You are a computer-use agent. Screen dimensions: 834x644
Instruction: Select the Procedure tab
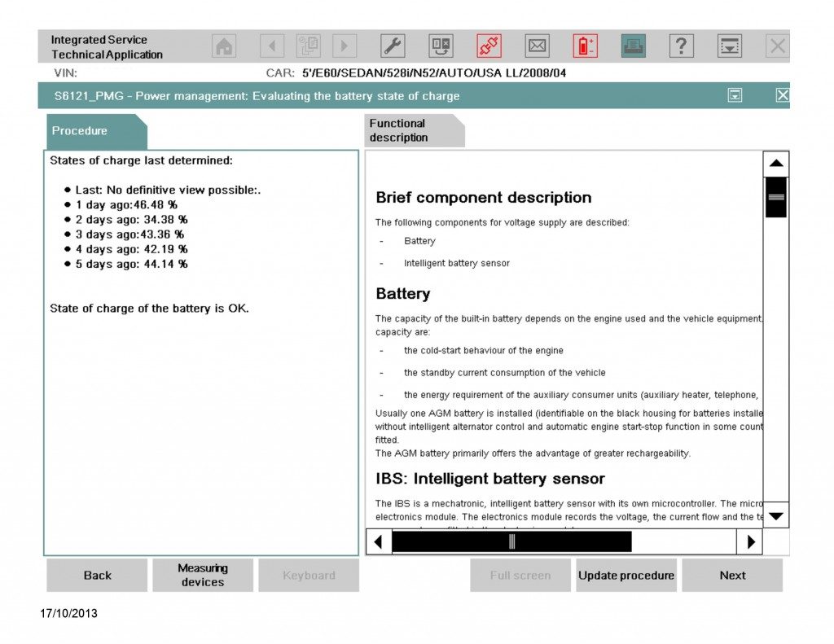(x=96, y=131)
